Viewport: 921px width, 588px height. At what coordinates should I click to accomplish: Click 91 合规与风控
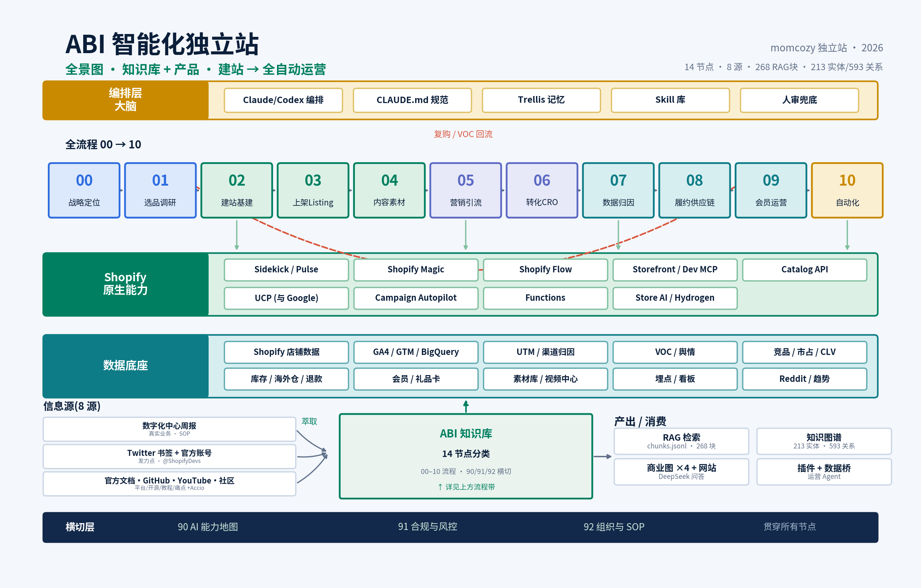[428, 527]
